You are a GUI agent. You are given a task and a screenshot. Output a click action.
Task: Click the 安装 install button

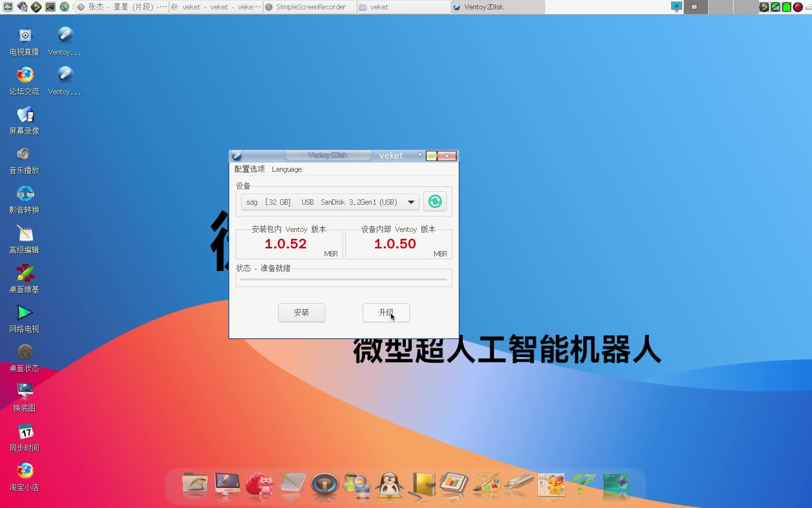pyautogui.click(x=301, y=312)
